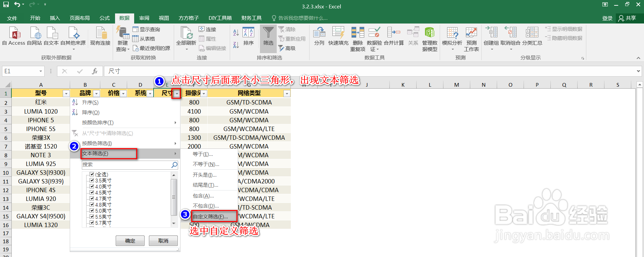The height and width of the screenshot is (257, 644).
Task: Click the Show Queries icon
Action: pos(146,29)
